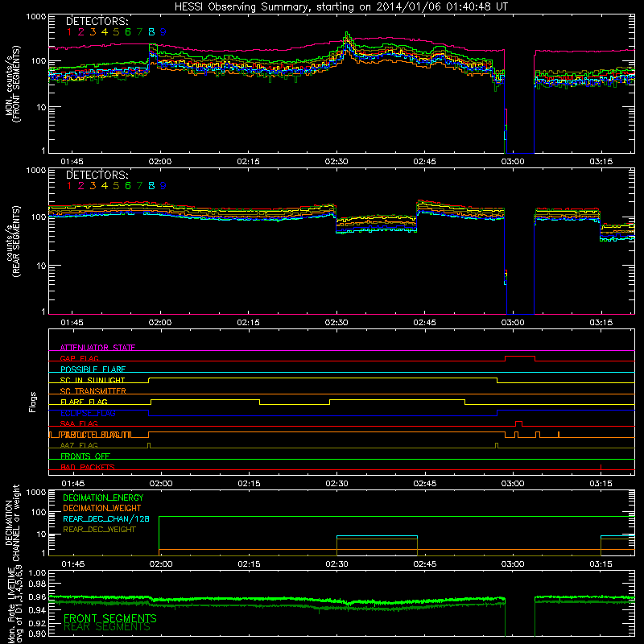Click detector number 7 in front-segments legend
This screenshot has height=644, width=644.
coord(139,32)
